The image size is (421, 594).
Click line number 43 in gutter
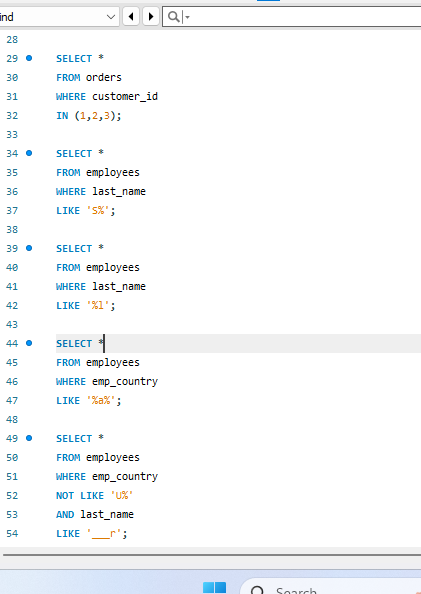coord(12,325)
